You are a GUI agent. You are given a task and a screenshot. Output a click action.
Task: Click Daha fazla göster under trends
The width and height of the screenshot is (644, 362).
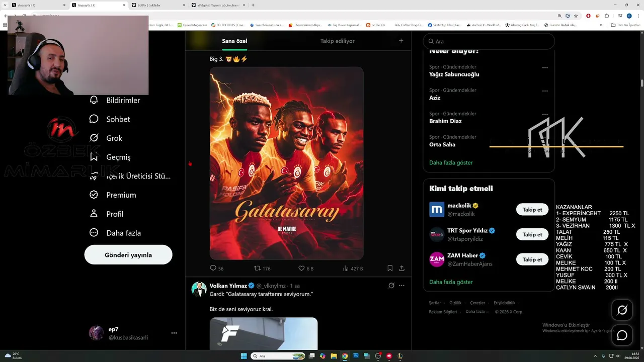click(451, 162)
